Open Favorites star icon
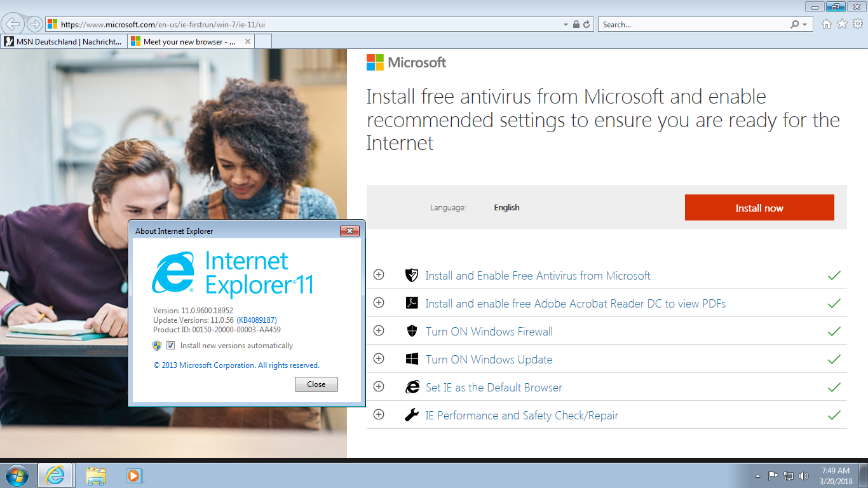The width and height of the screenshot is (868, 488). (842, 24)
